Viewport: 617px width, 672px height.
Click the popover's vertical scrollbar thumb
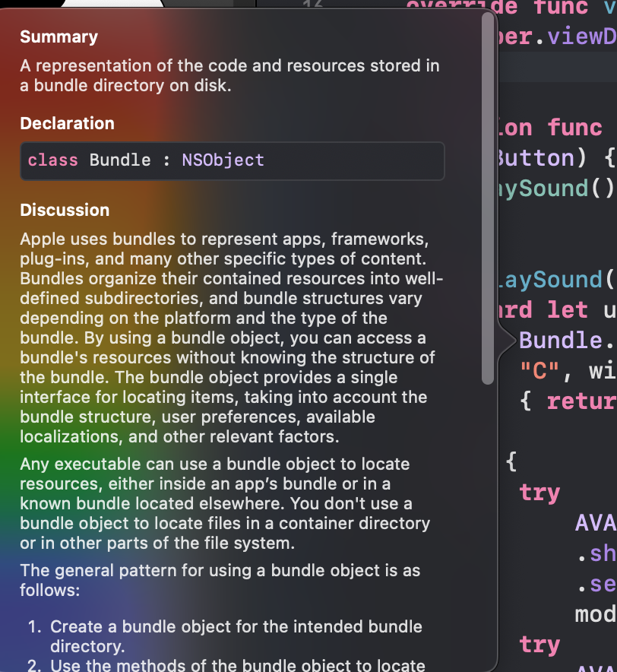point(488,198)
